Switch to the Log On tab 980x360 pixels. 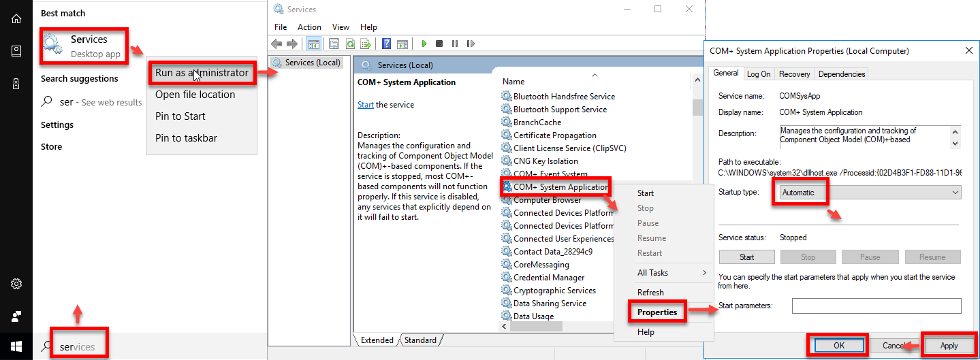pyautogui.click(x=759, y=74)
